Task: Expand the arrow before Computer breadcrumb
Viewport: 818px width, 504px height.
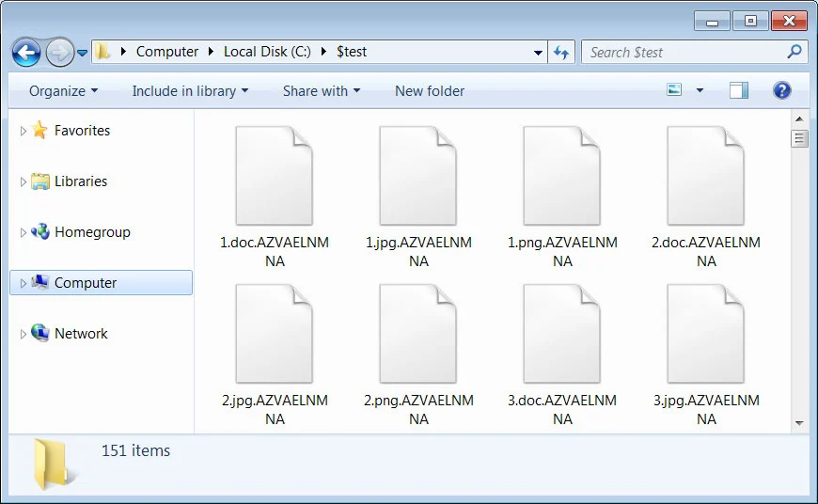Action: tap(123, 52)
